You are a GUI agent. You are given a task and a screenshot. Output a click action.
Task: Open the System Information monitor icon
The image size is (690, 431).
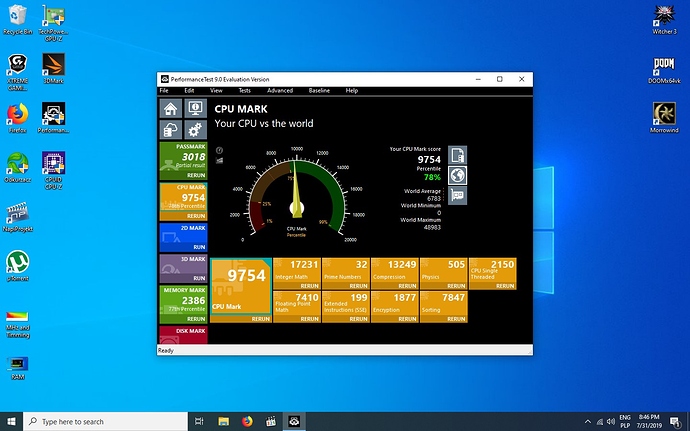(x=195, y=108)
